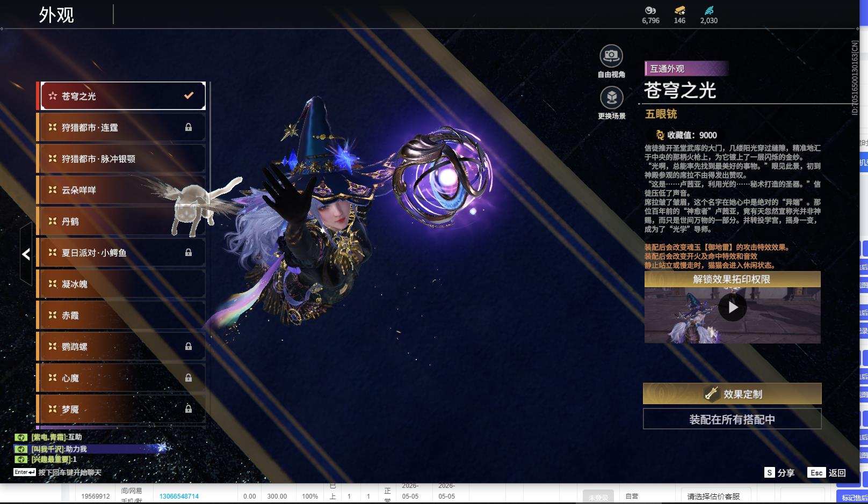Collapse the skin list with the left arrow
Viewport: 868px width, 504px height.
click(x=26, y=254)
